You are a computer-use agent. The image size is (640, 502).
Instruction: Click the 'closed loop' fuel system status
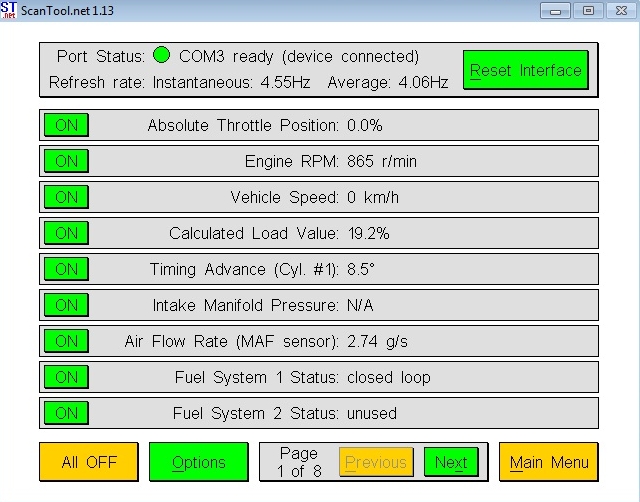point(389,378)
